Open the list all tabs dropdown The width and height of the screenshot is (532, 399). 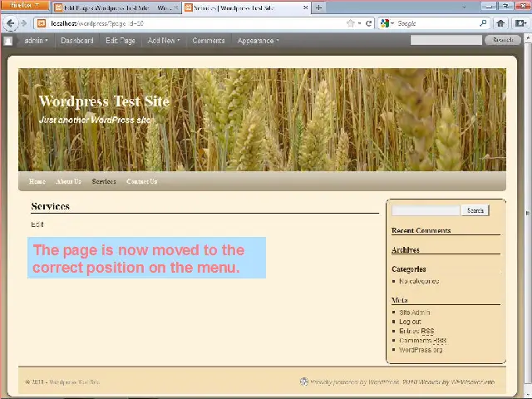tap(464, 7)
